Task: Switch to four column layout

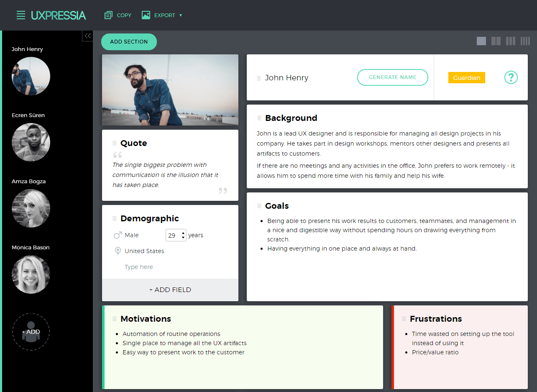Action: (x=525, y=41)
